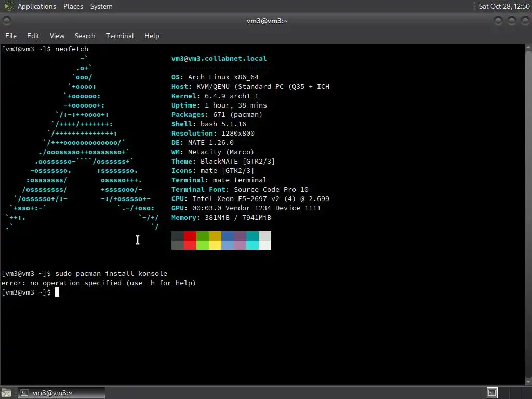
Task: Click the Memory: 381MiB / 7941MiB line
Action: 221,218
